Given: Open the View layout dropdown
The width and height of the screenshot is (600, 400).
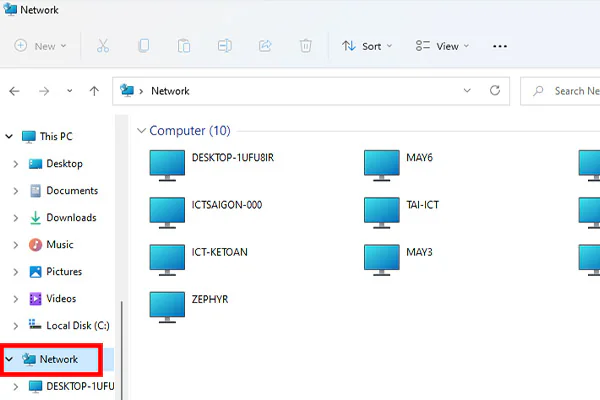Looking at the screenshot, I should click(x=442, y=46).
